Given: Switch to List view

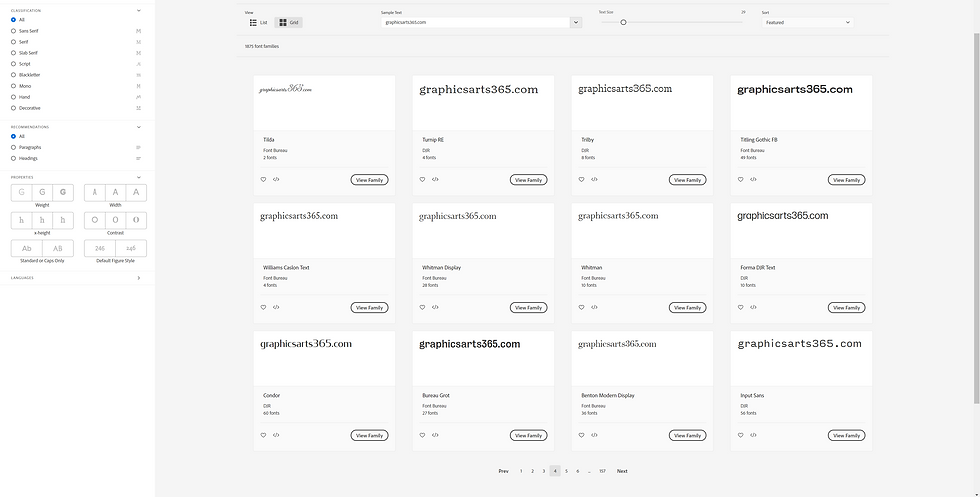Looking at the screenshot, I should click(x=258, y=23).
